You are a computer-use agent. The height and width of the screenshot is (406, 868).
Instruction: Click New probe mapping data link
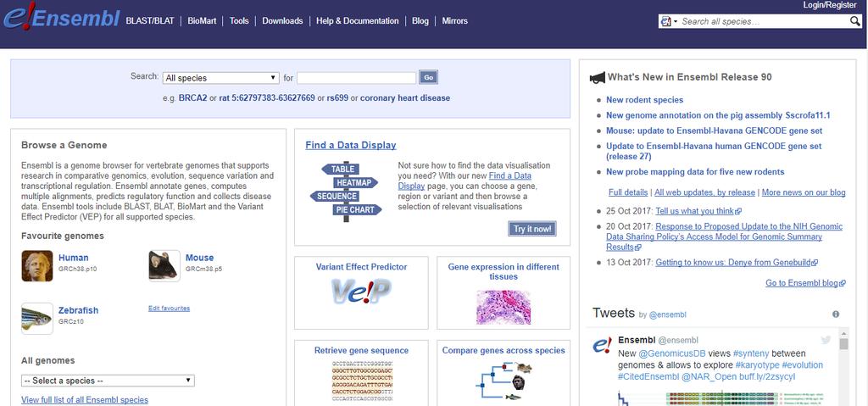click(695, 172)
